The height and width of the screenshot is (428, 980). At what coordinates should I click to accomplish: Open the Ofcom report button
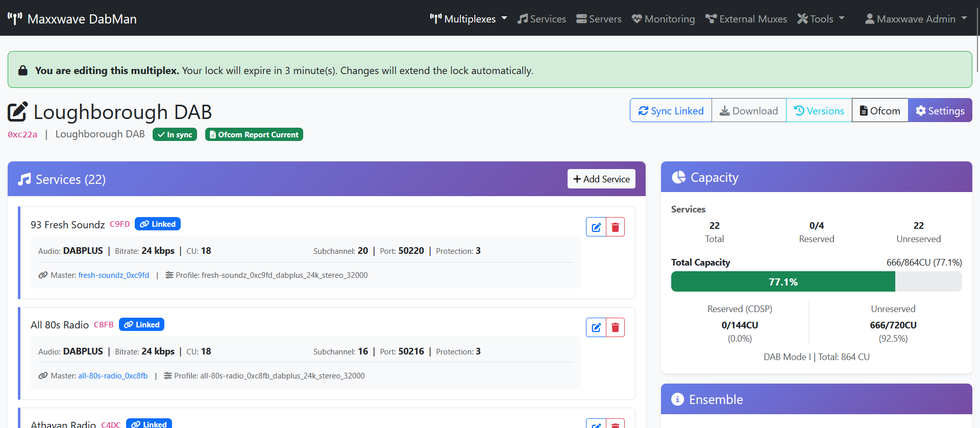[x=880, y=110]
